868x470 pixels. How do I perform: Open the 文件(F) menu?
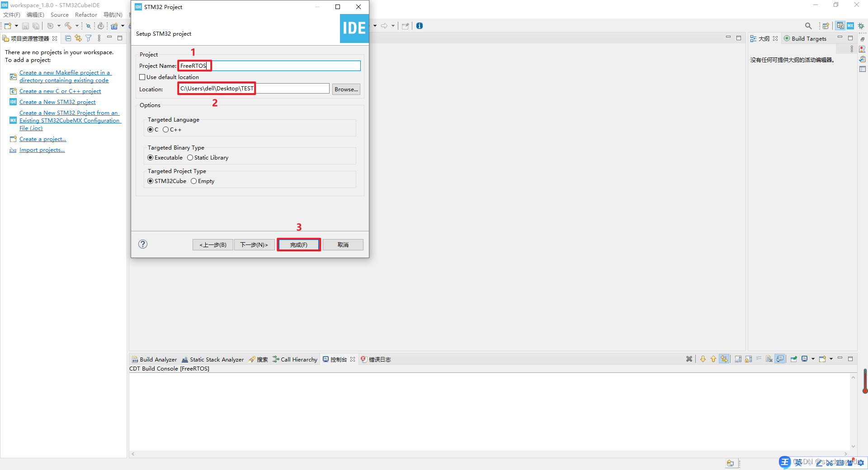click(12, 15)
